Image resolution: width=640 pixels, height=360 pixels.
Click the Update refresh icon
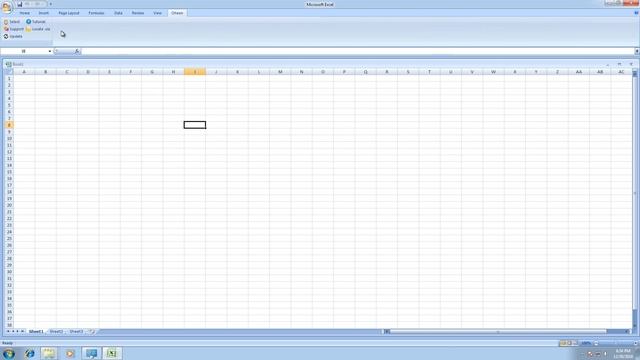(6, 36)
